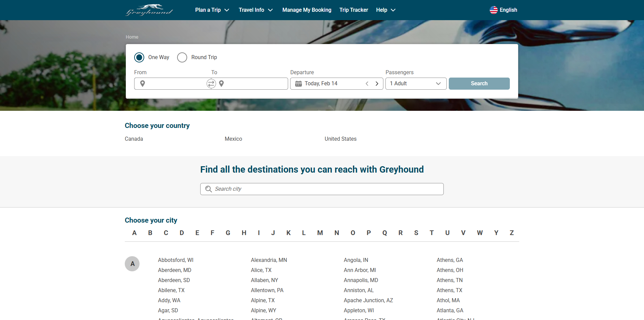Click the US flag language icon
The image size is (644, 320).
493,10
